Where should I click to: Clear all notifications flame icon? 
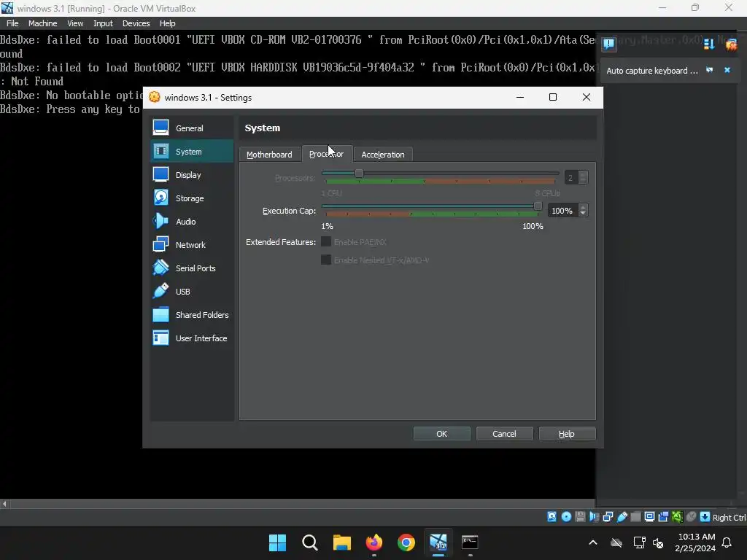pyautogui.click(x=731, y=44)
